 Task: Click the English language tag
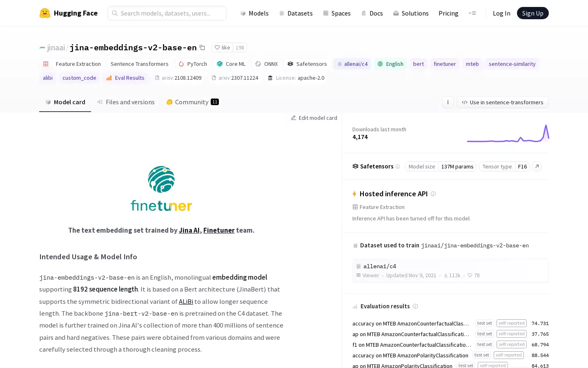click(x=390, y=64)
